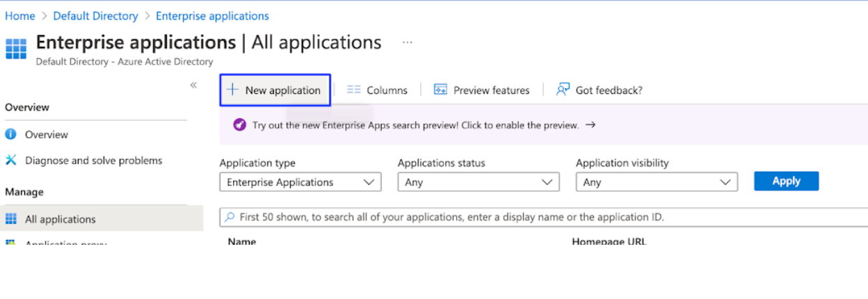This screenshot has height=299, width=868.
Task: Expand the Applications status dropdown
Action: (479, 182)
